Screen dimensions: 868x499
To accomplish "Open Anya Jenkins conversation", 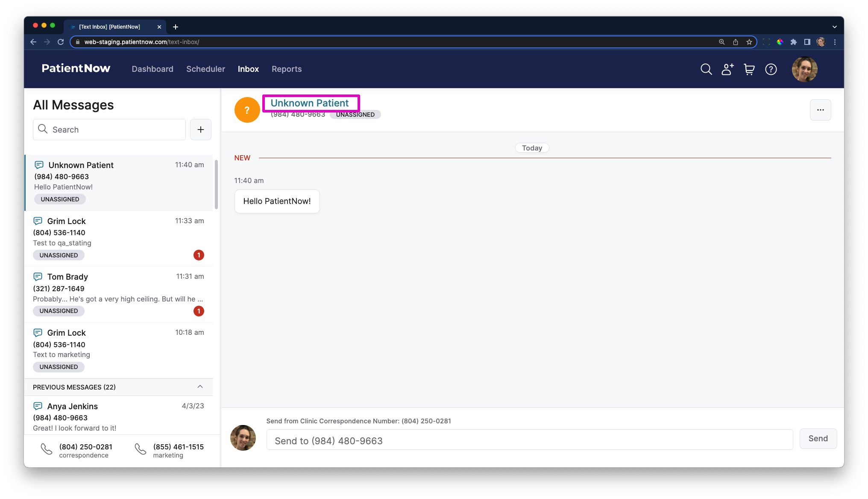I will 119,416.
